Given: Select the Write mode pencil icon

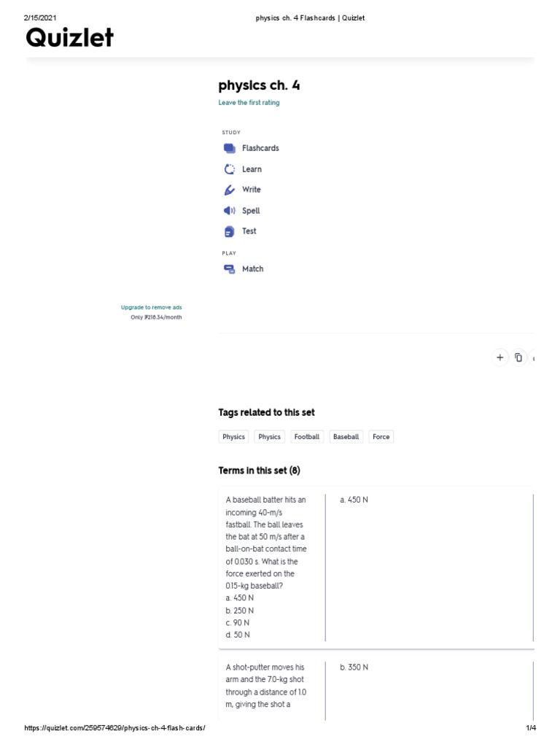Looking at the screenshot, I should [230, 190].
